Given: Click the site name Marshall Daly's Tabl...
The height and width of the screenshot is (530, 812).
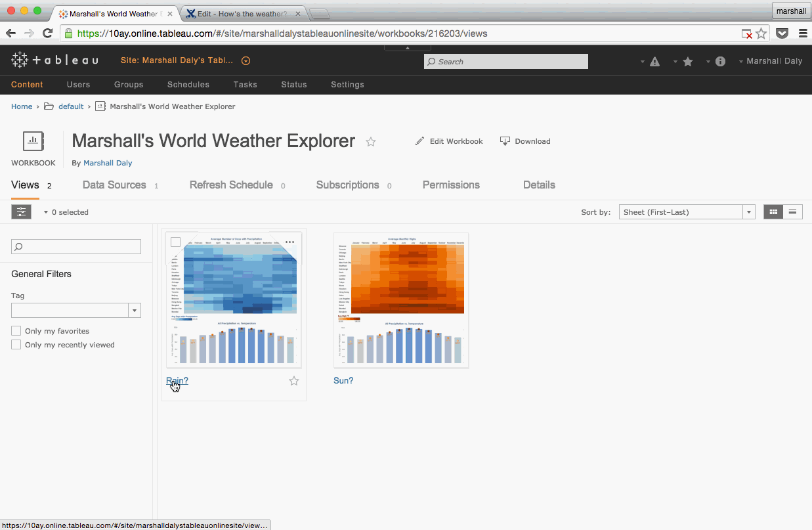Looking at the screenshot, I should tap(177, 60).
